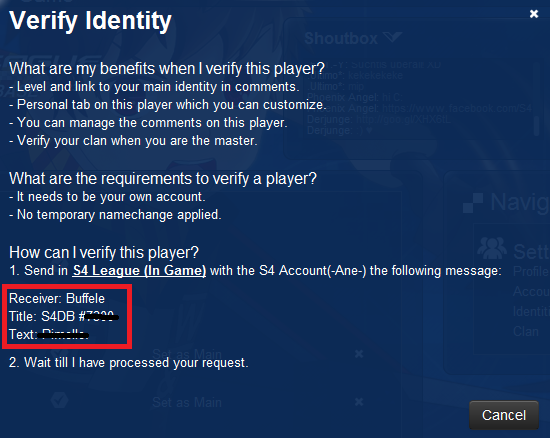
Task: Open the Account settings entry
Action: [531, 291]
